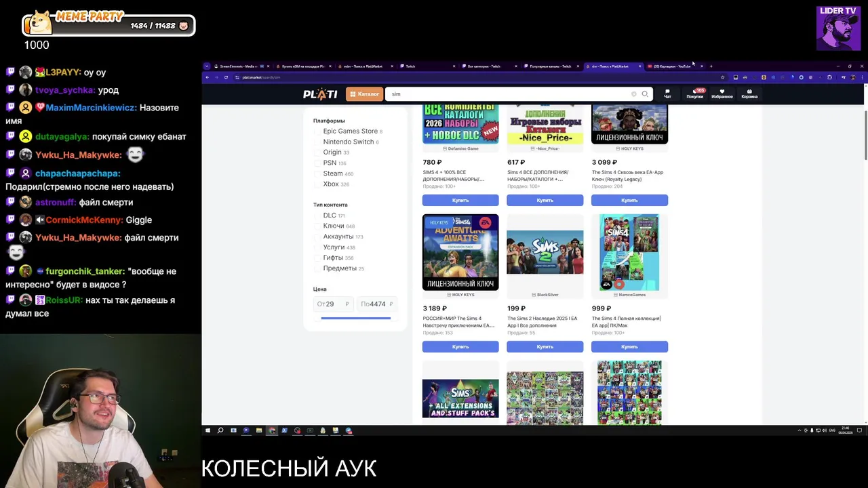
Task: Check the DLC content type filter
Action: pos(318,216)
